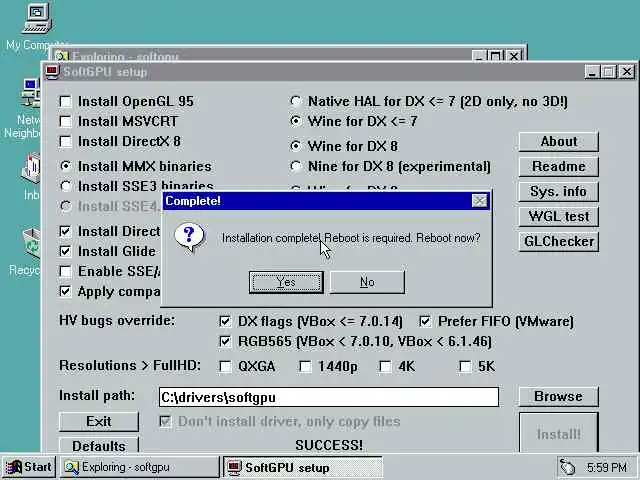640x480 pixels.
Task: Confirm reboot with the Yes button
Action: click(x=286, y=282)
